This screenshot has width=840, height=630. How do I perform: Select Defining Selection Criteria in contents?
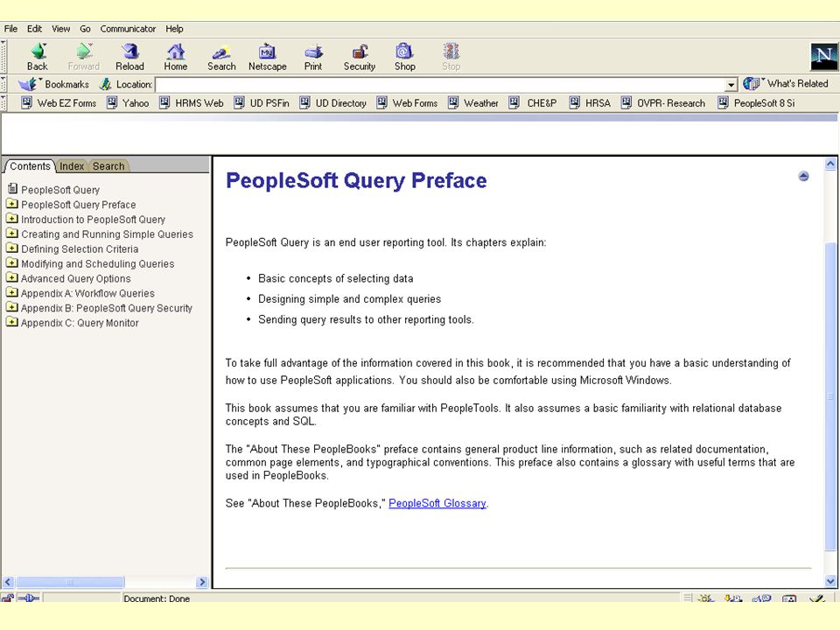pos(80,249)
